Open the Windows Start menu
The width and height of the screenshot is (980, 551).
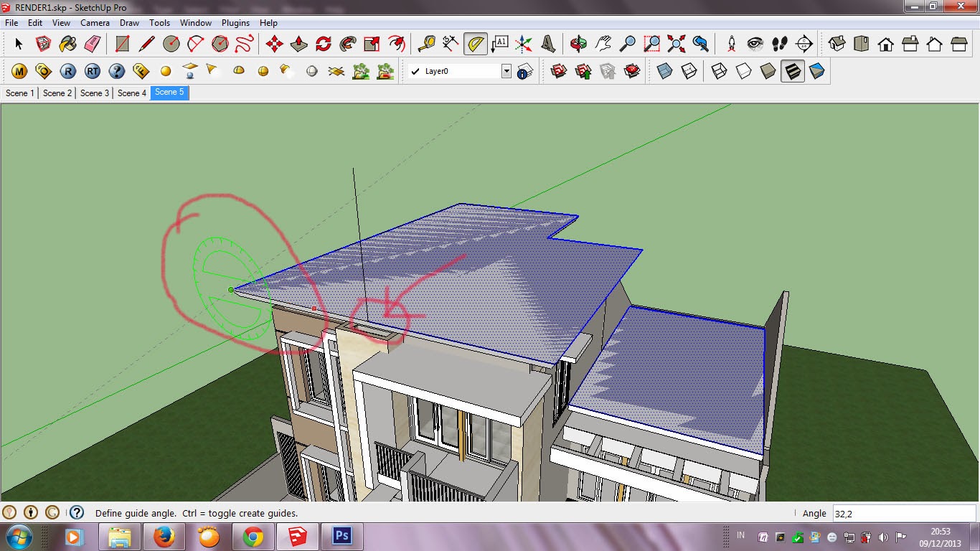(x=19, y=537)
